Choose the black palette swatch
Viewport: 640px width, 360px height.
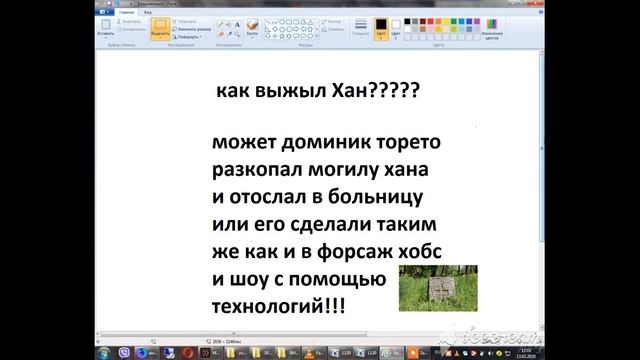pos(407,21)
